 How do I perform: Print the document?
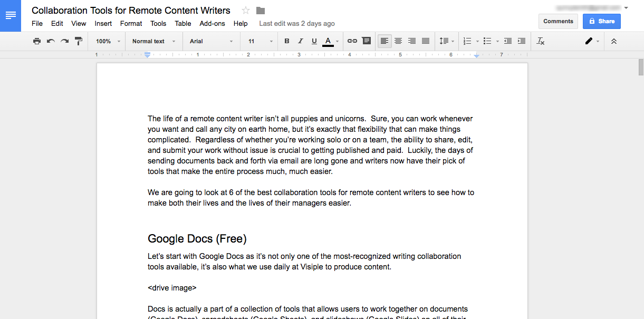(x=36, y=41)
